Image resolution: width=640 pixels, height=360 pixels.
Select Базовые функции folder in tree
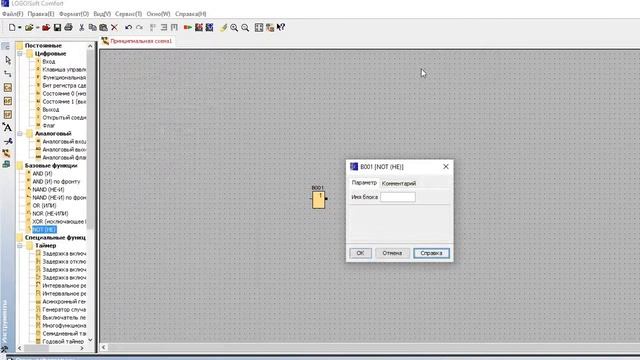click(51, 166)
